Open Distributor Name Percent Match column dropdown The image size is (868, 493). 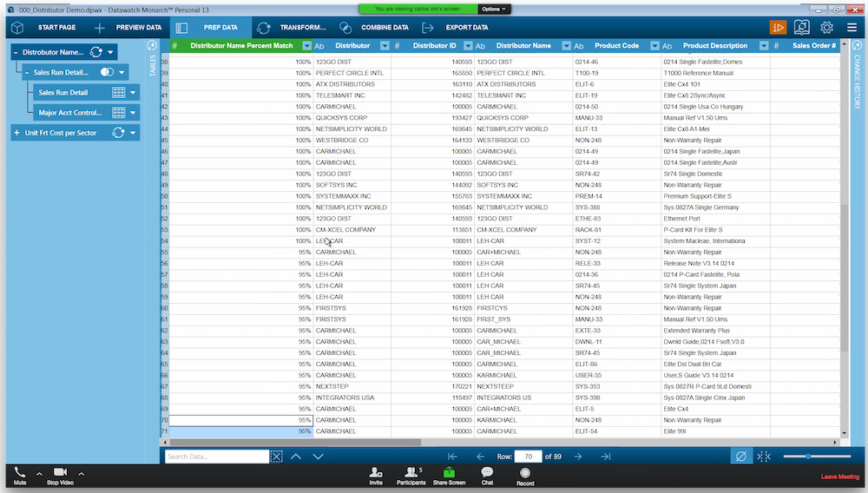point(307,46)
